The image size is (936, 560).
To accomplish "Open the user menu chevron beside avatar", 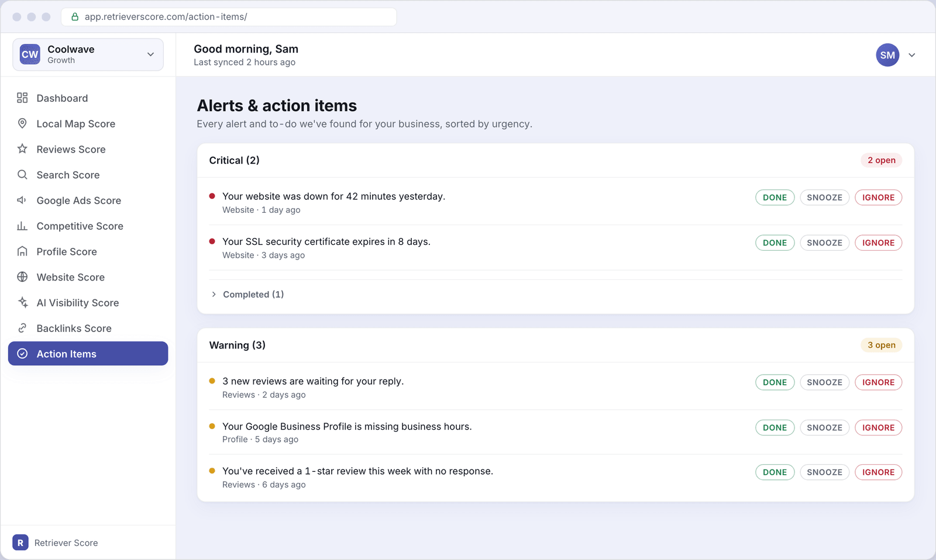I will (912, 55).
